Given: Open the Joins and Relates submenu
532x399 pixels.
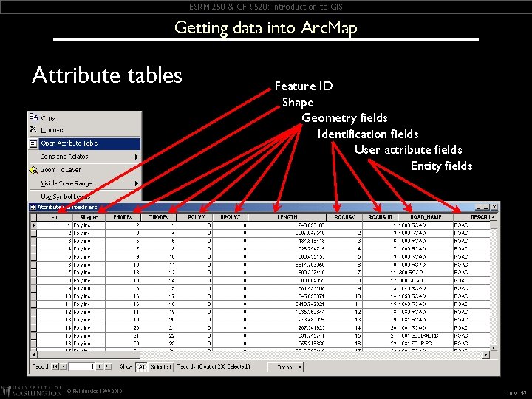Looking at the screenshot, I should pyautogui.click(x=84, y=157).
